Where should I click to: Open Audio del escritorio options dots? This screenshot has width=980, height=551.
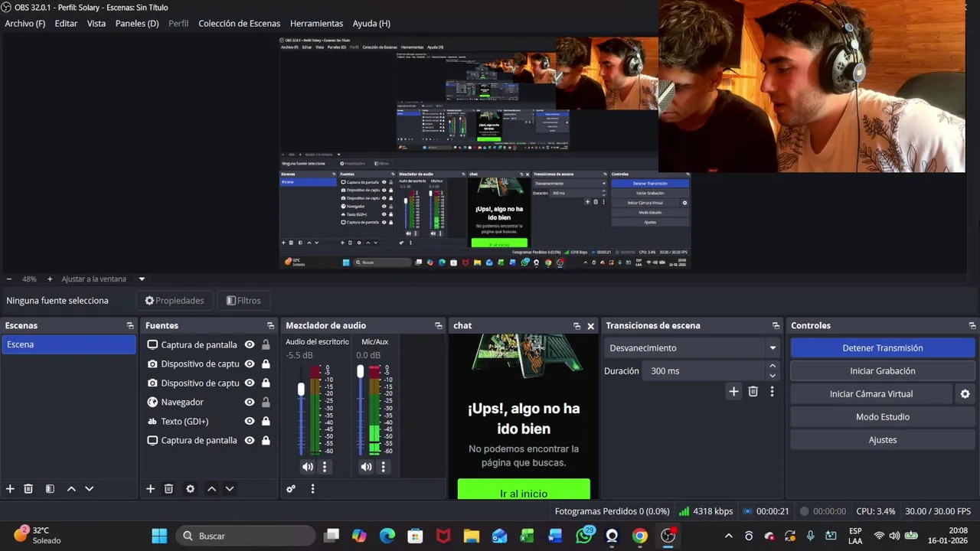325,467
